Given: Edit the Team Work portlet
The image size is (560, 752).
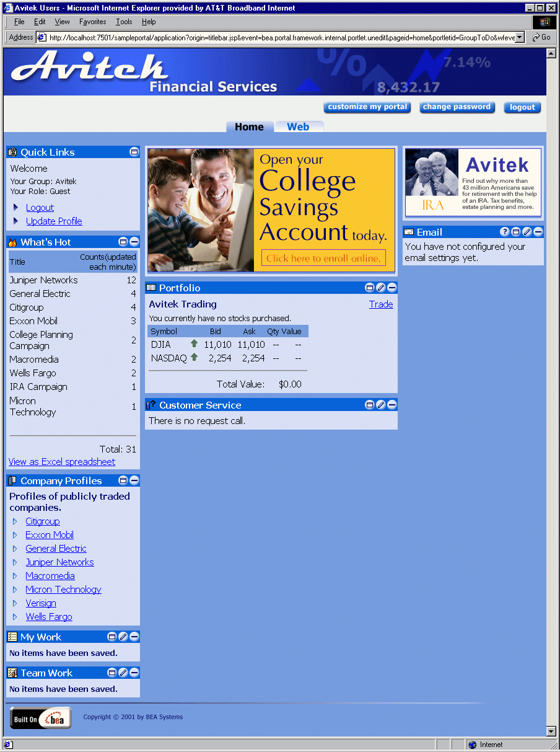Looking at the screenshot, I should pos(123,673).
